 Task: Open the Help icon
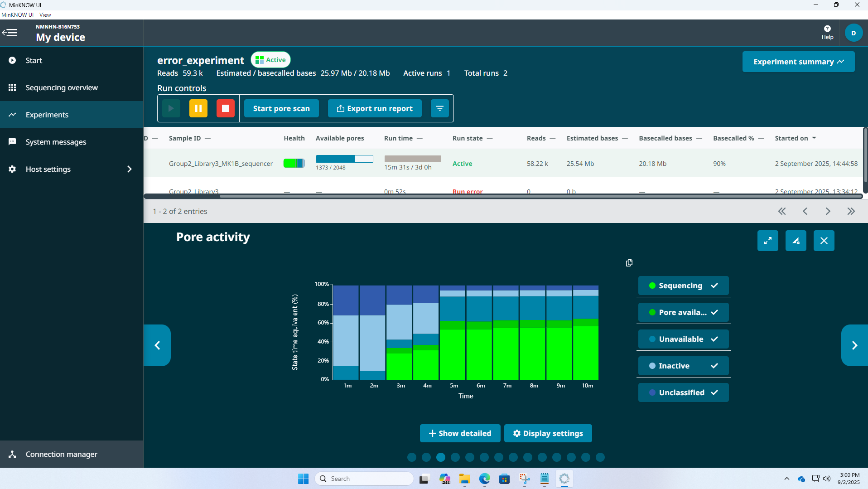pos(827,32)
